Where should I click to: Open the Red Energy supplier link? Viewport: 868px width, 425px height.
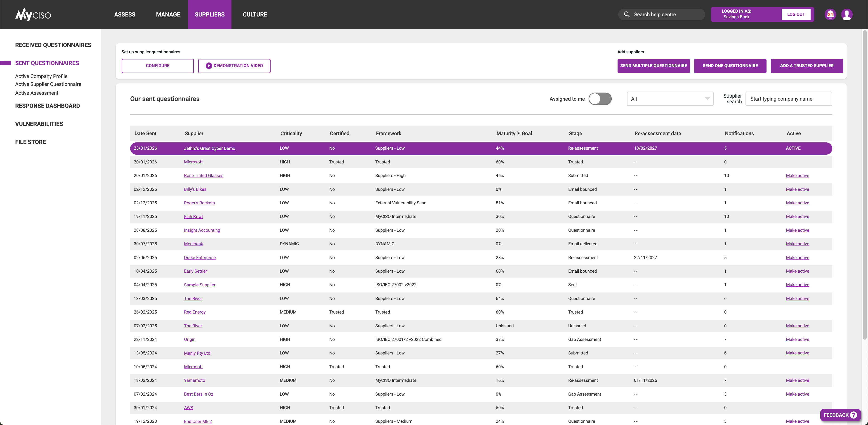[x=195, y=312]
